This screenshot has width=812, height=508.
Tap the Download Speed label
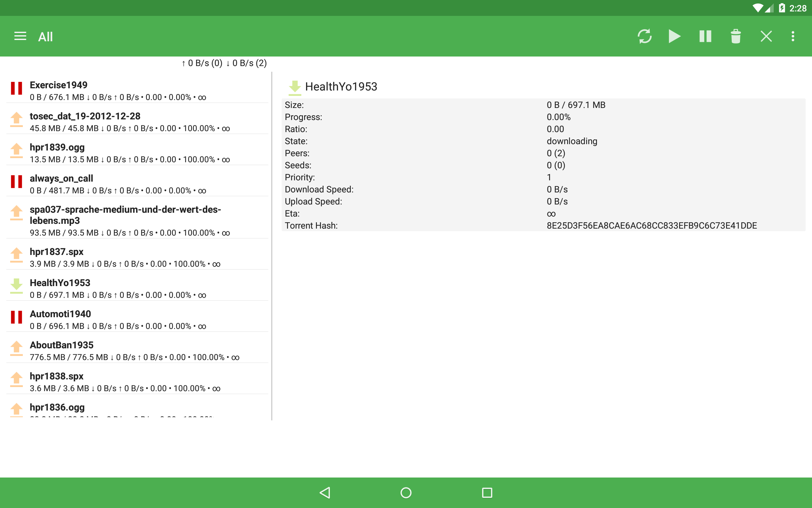(x=319, y=190)
